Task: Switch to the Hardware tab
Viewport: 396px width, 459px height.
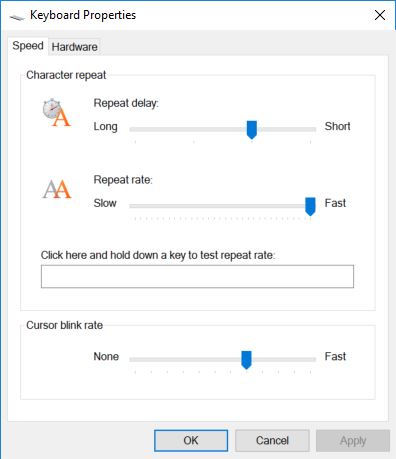Action: tap(74, 47)
